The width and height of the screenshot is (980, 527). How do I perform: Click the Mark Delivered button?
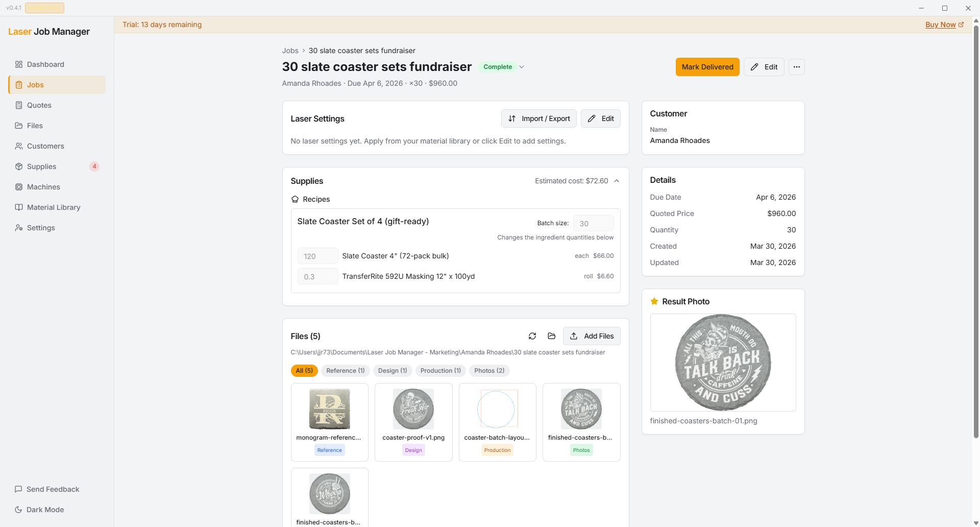[707, 67]
